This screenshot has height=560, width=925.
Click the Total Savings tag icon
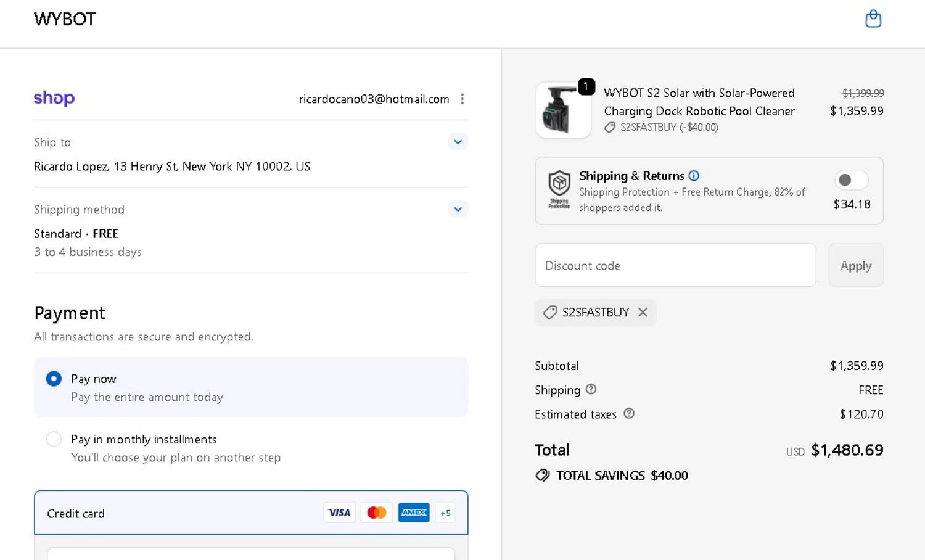(543, 475)
